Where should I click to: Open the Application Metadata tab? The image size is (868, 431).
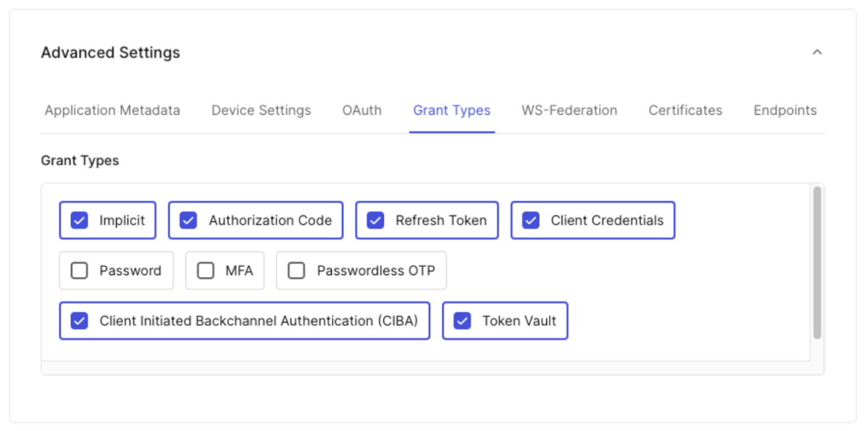[112, 110]
